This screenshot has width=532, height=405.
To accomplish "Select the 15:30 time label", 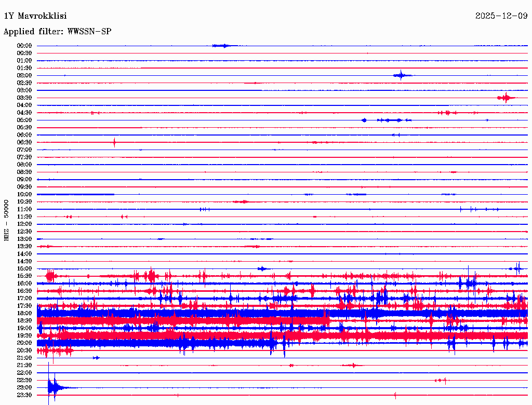I will click(x=24, y=276).
